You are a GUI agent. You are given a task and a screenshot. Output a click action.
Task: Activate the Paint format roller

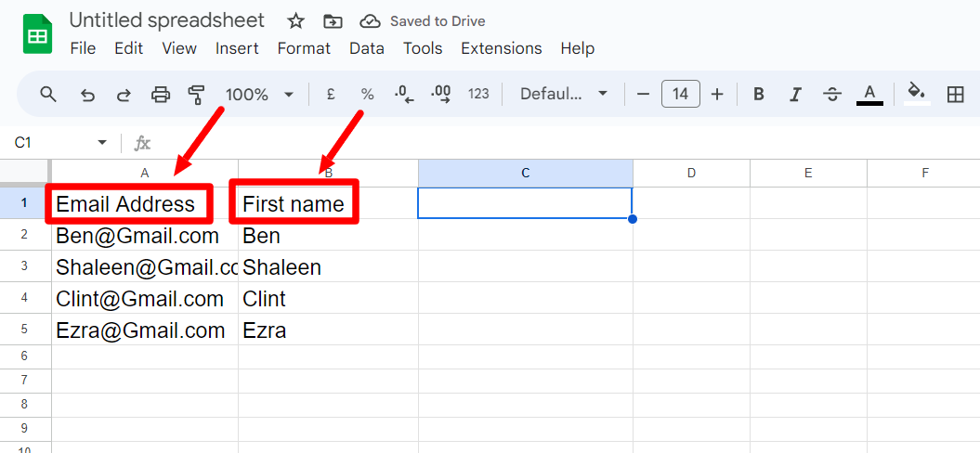196,95
